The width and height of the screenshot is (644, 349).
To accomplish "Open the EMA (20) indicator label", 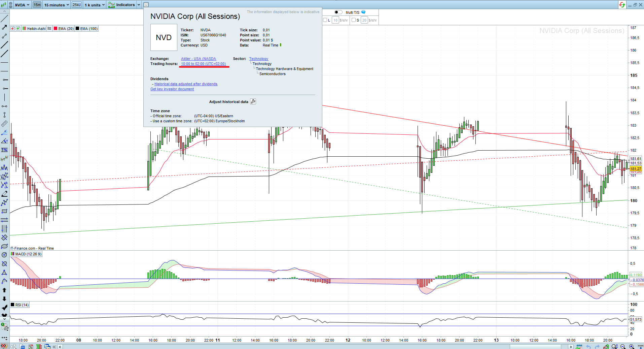I will point(66,29).
